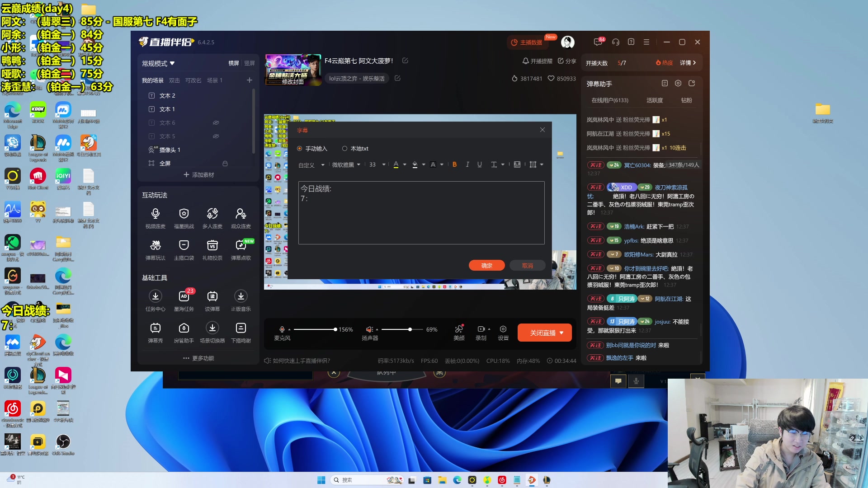
Task: Open 房管助手 room manager assistant
Action: pyautogui.click(x=184, y=332)
